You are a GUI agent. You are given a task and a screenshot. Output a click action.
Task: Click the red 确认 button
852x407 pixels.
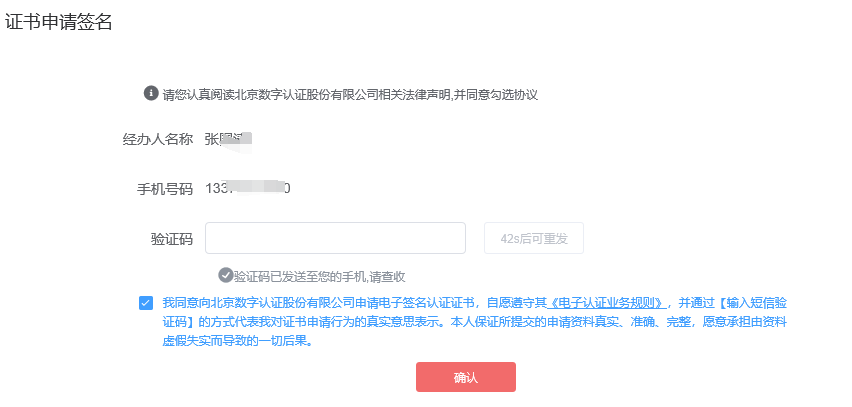tap(465, 377)
